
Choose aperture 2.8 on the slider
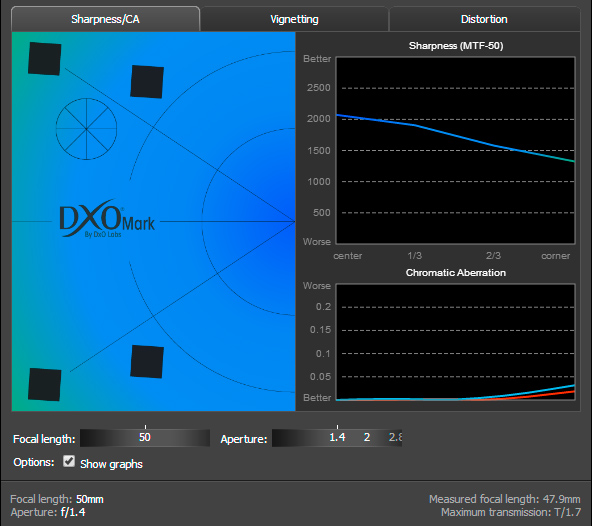tap(395, 437)
